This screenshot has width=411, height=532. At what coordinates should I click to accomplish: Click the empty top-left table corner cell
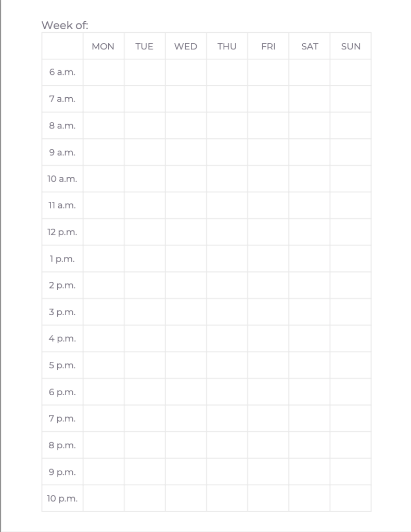(62, 46)
